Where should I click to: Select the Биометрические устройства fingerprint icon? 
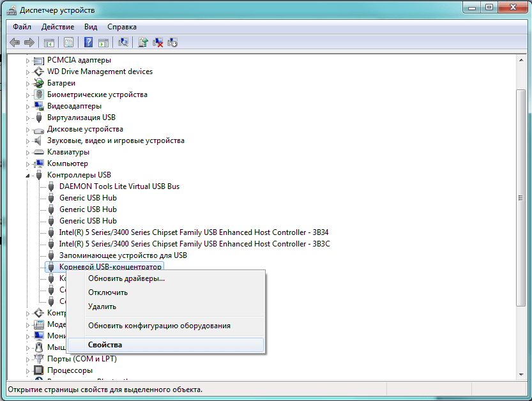click(39, 95)
